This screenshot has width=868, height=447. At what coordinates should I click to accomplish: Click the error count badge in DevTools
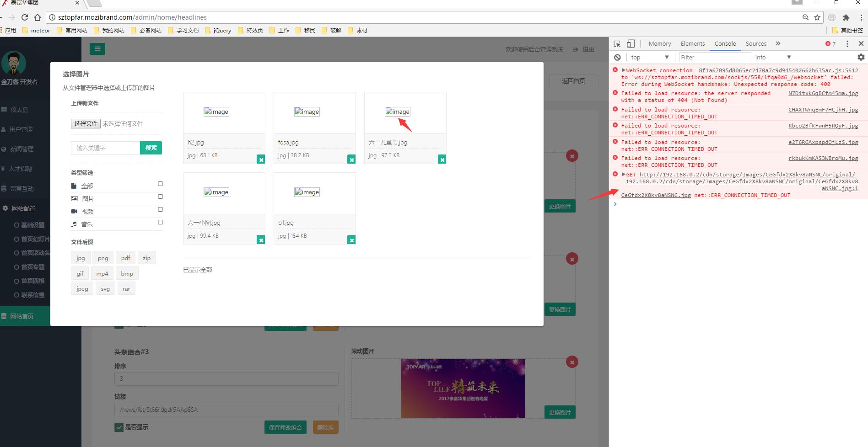pos(830,44)
